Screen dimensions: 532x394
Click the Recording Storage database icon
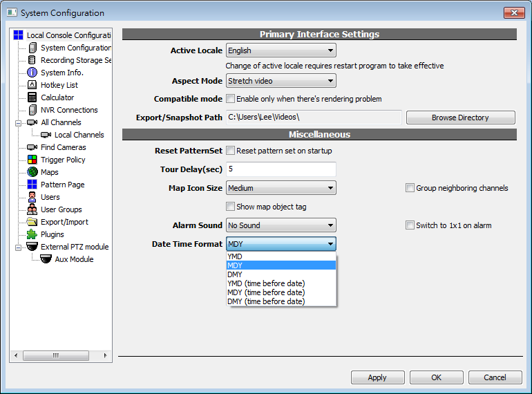pos(32,60)
